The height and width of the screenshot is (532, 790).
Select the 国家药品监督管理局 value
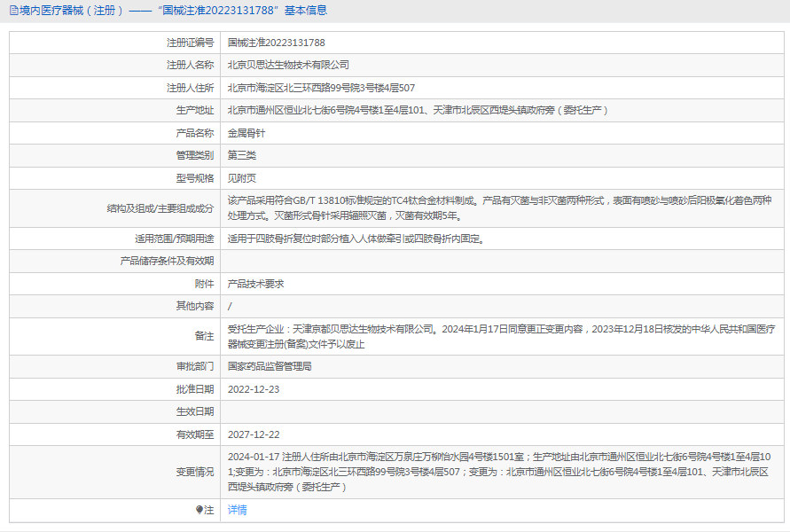[x=270, y=366]
